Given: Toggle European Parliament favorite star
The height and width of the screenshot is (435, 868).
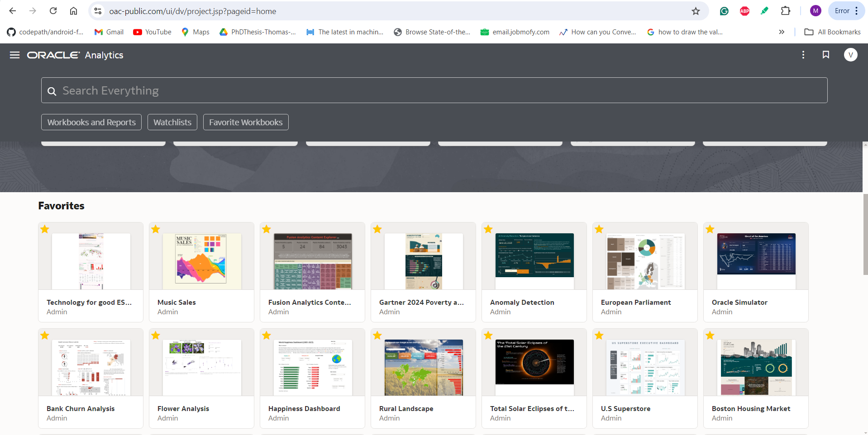Looking at the screenshot, I should [599, 229].
